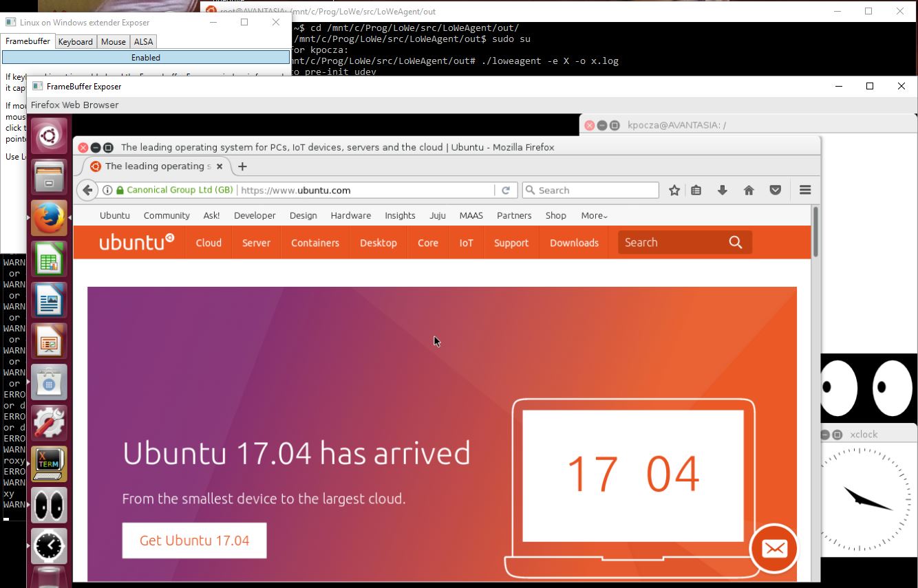Screen dimensions: 918x588
Task: Click Firefox URL address field
Action: [x=365, y=190]
